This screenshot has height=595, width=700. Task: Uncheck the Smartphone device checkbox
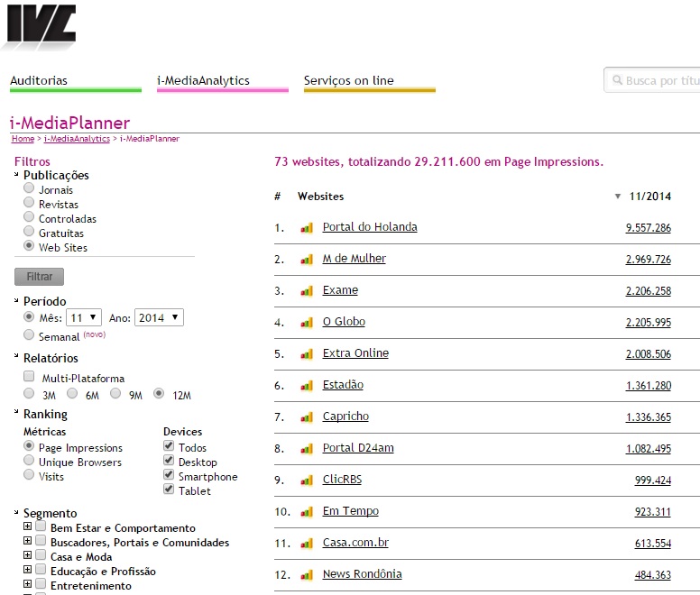point(169,473)
